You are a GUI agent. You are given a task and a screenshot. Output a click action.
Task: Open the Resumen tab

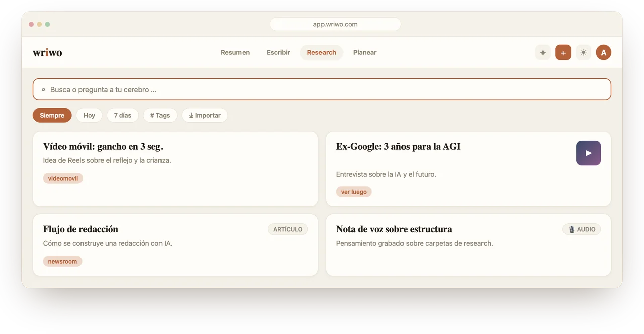tap(235, 52)
